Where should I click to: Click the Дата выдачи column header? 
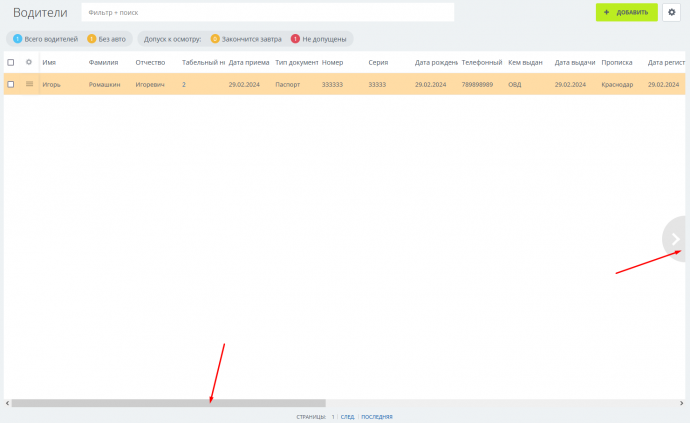(x=575, y=63)
